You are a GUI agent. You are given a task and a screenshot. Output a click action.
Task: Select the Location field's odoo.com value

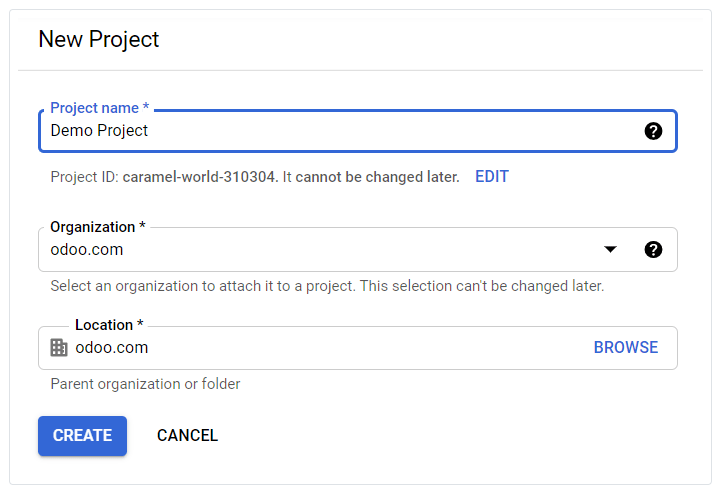pos(112,348)
